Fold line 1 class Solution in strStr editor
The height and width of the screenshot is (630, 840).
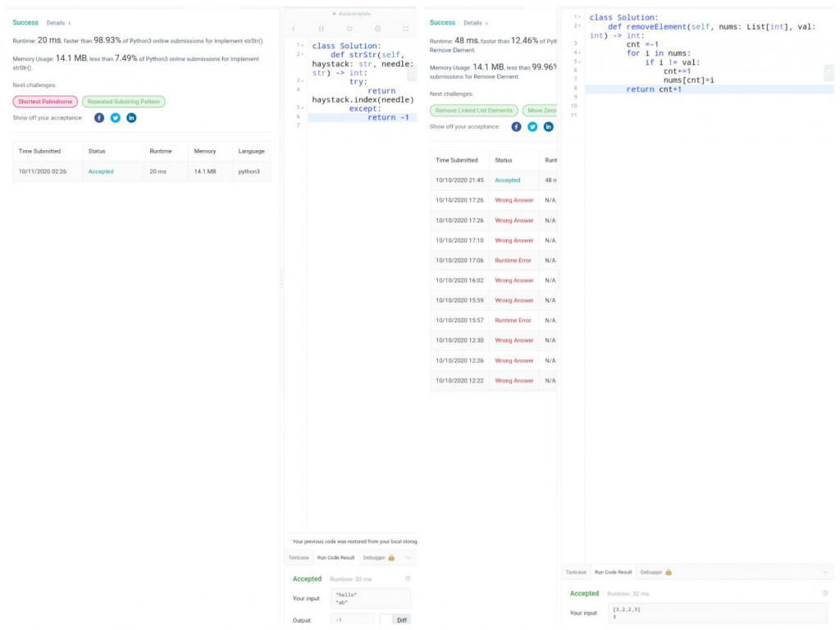(x=304, y=46)
